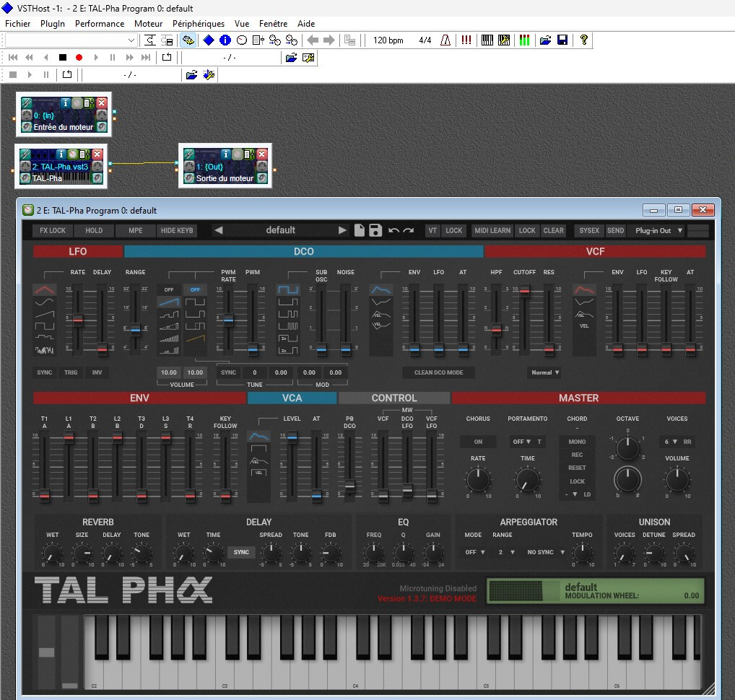
Task: Toggle LFO TRIG button
Action: [x=71, y=372]
